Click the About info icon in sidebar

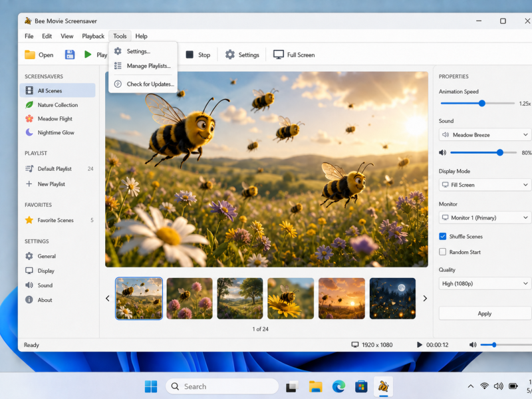coord(29,300)
